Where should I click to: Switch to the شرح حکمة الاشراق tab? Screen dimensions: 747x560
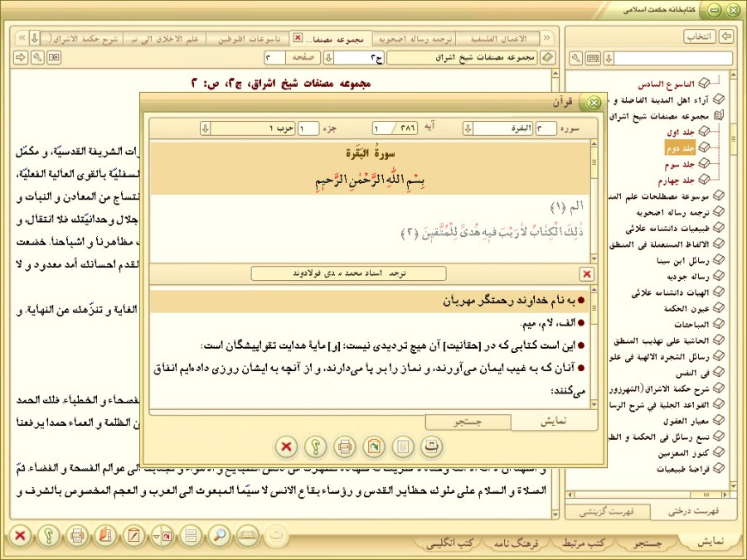[82, 39]
